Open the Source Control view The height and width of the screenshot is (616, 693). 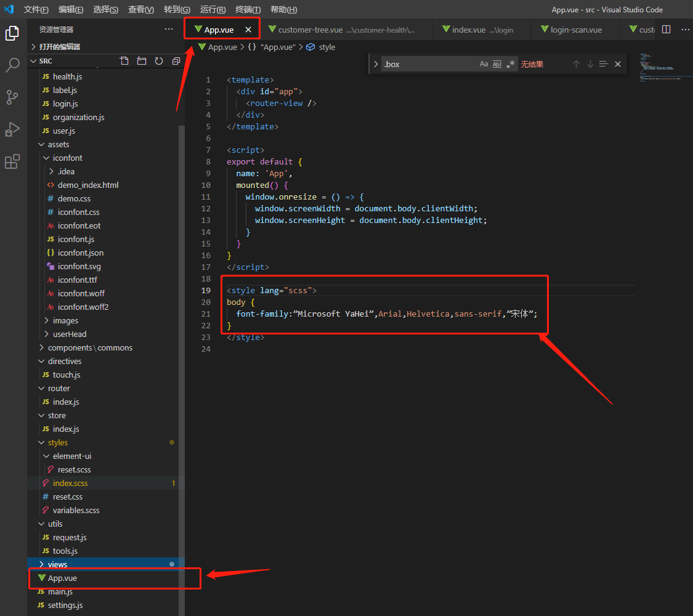pyautogui.click(x=12, y=97)
